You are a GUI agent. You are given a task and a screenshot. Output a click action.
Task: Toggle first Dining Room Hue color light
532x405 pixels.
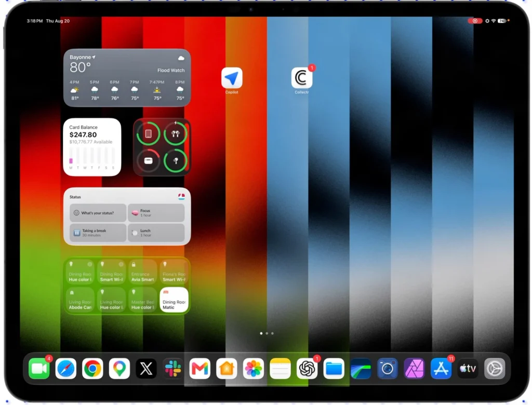pos(81,272)
